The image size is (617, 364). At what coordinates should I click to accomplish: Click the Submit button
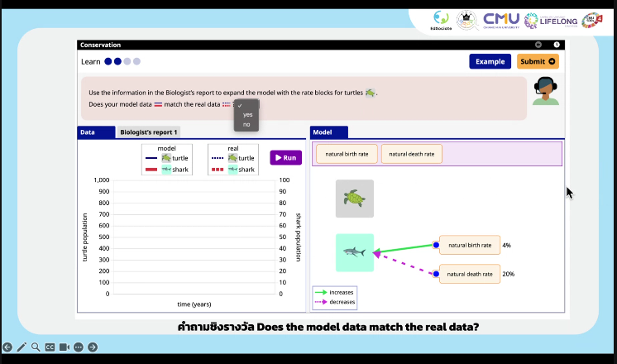point(538,61)
